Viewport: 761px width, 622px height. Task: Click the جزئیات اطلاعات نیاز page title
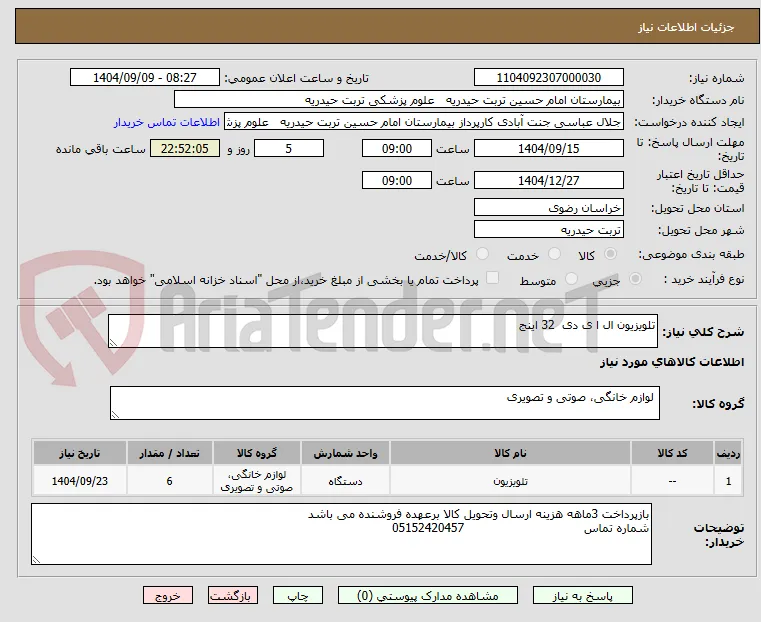click(x=685, y=27)
